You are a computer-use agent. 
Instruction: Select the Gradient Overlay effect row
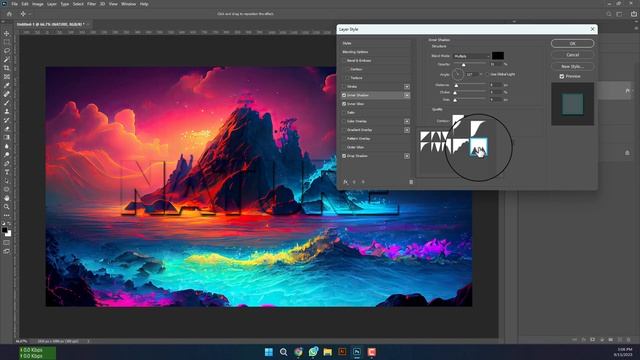pos(376,130)
